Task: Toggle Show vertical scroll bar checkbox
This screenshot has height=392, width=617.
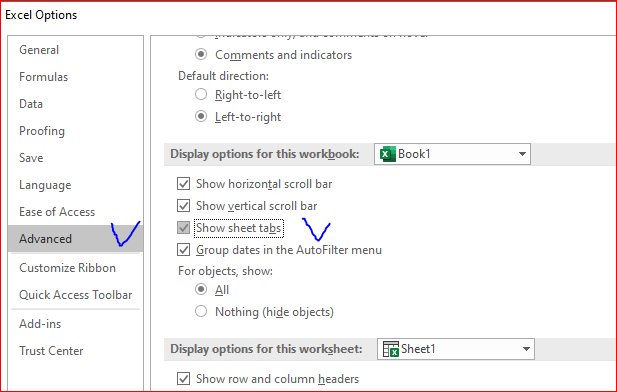Action: point(183,206)
